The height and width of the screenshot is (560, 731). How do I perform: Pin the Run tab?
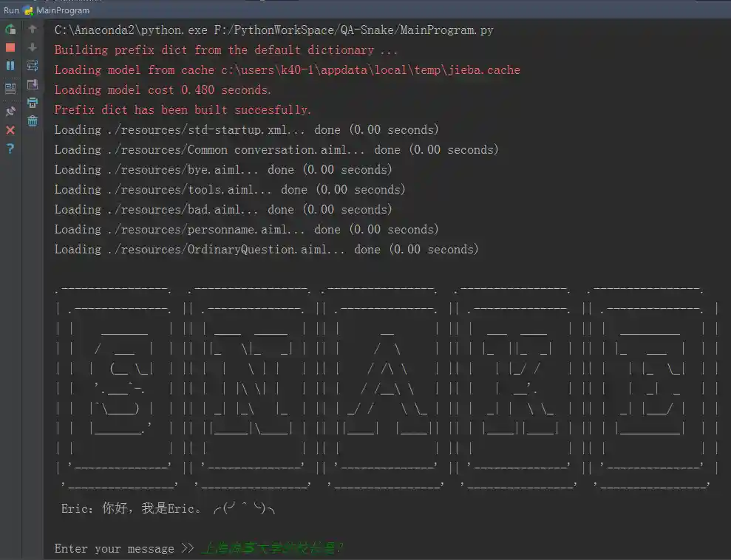click(x=10, y=112)
